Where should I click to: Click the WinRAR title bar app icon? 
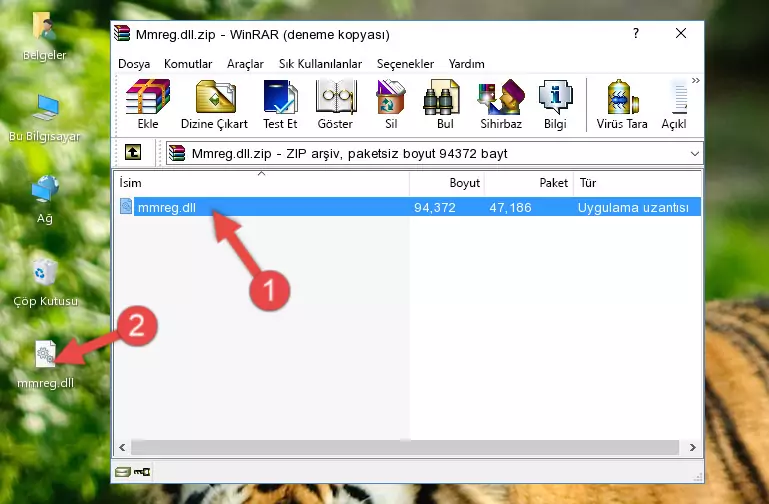pyautogui.click(x=122, y=33)
